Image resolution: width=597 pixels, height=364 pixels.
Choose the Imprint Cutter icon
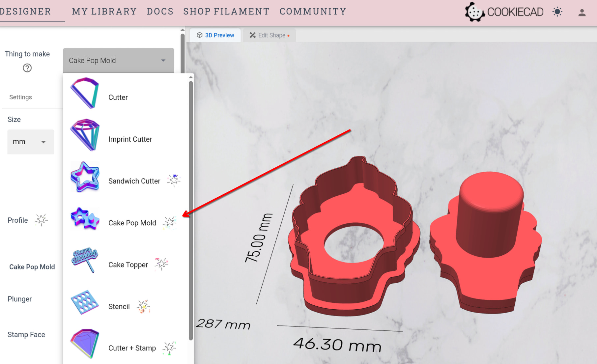pyautogui.click(x=85, y=135)
